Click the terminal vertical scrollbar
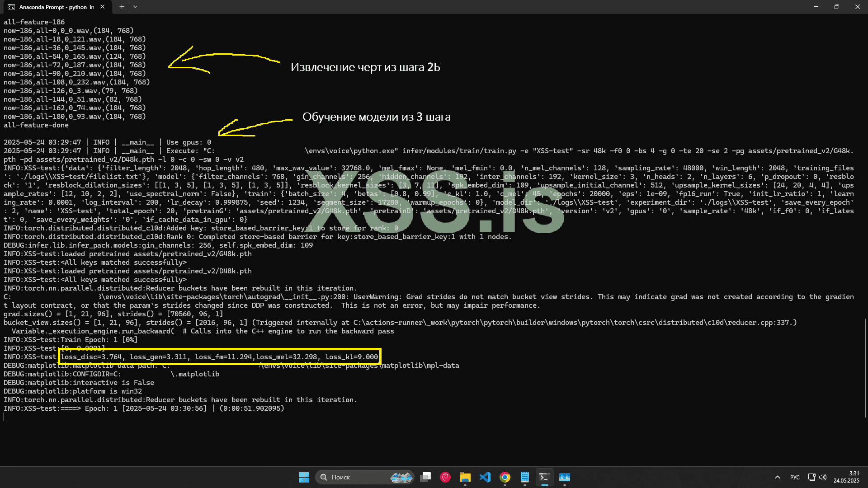The image size is (868, 488). tap(865, 368)
